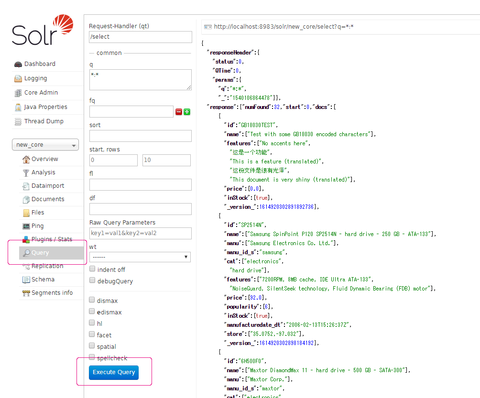Click the Execute Query button
Viewport: 480px width, 398px height.
[x=114, y=372]
